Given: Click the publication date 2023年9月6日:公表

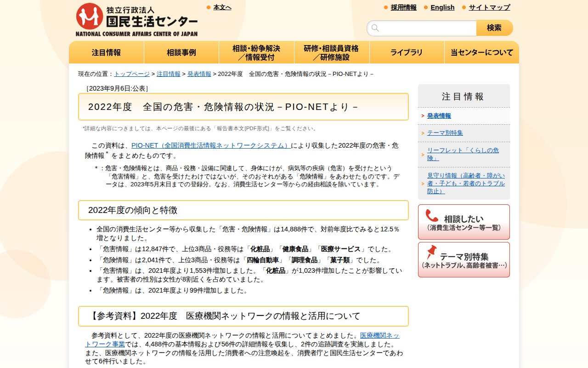Looking at the screenshot, I should point(118,88).
